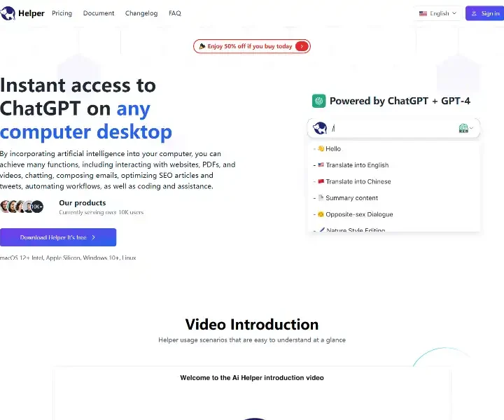Click the 10K+ user badge
Screen dimensions: 504x420
pos(36,206)
